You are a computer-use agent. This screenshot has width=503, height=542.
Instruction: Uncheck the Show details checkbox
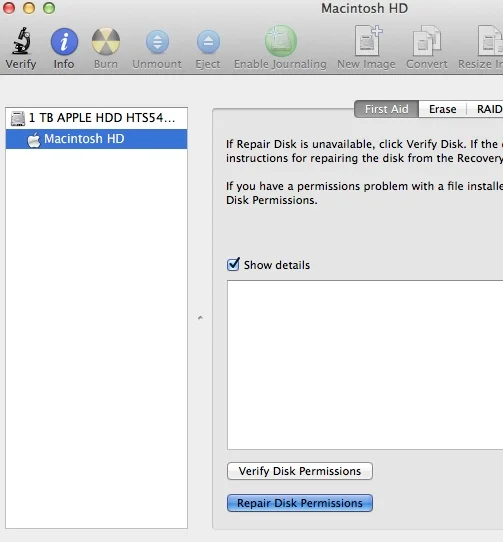[x=233, y=264]
